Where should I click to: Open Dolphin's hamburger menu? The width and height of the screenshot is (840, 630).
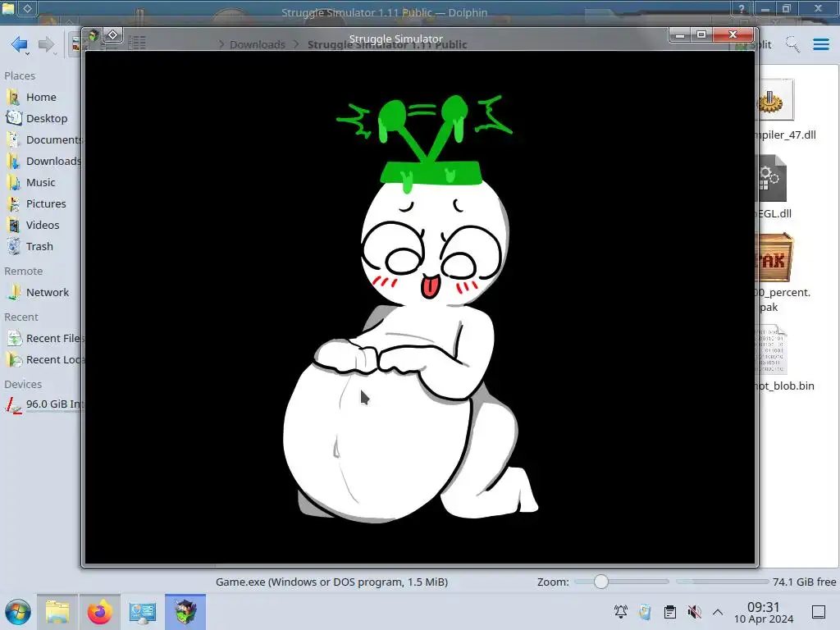coord(820,44)
